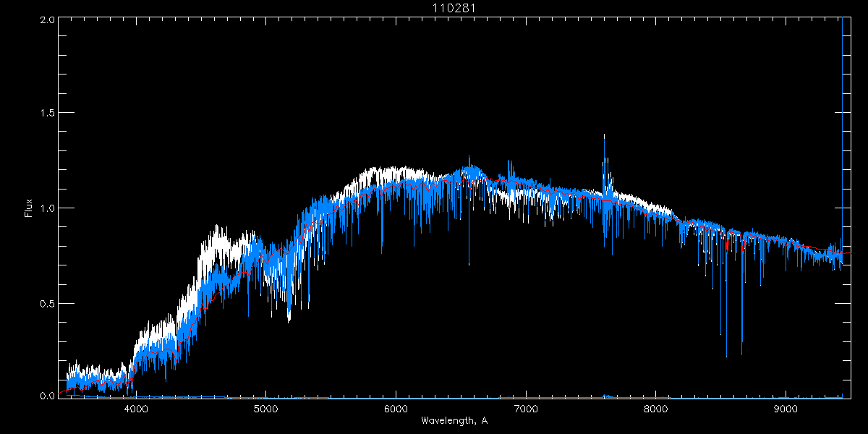Screen dimensions: 868x434
Task: Click the y-axis tick label "0.5"
Action: tap(46, 303)
